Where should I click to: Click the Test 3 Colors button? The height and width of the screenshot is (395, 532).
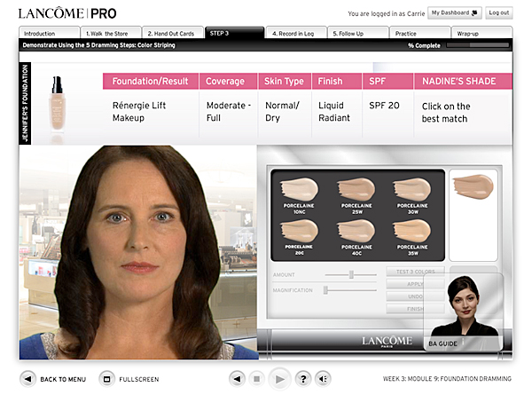point(415,272)
